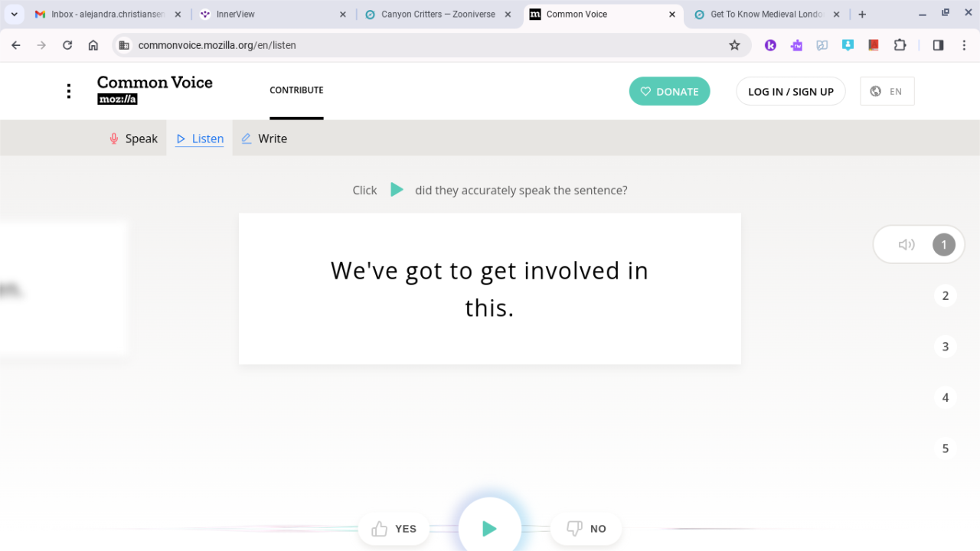Click the speaker icon next to clip 1
The height and width of the screenshot is (551, 980).
tap(906, 245)
